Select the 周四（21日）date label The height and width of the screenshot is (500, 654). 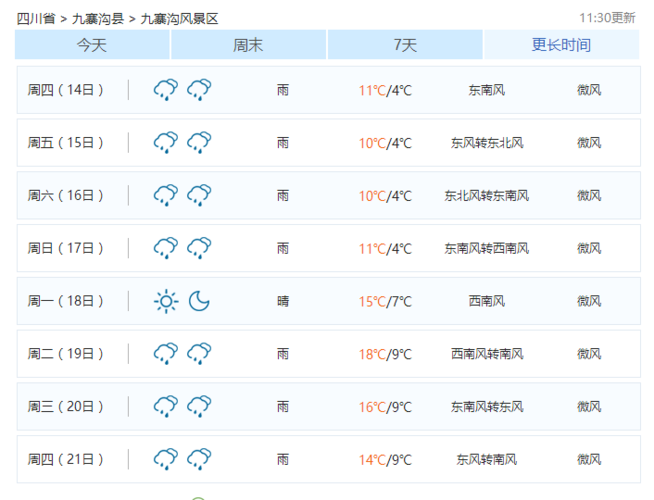65,459
